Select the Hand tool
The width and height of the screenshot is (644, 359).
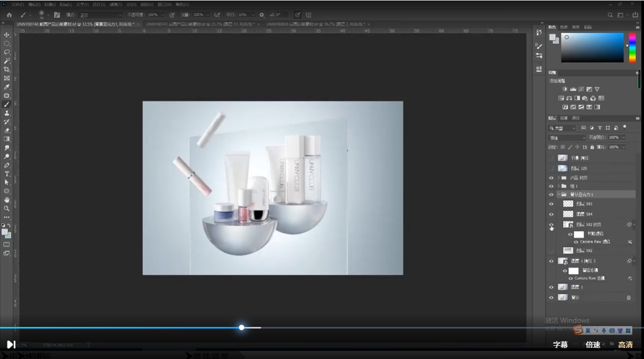pos(7,200)
